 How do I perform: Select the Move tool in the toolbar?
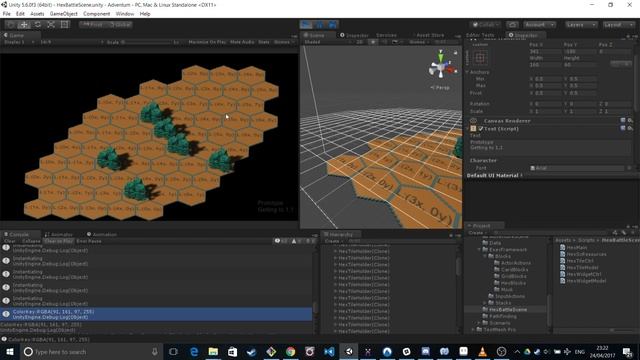[24, 24]
